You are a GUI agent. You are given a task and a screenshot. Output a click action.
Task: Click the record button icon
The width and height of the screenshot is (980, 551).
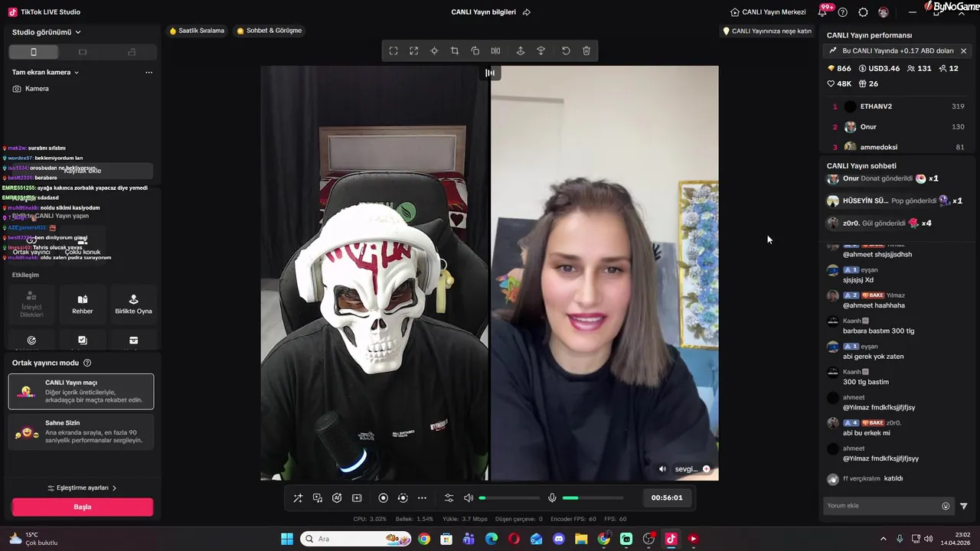point(384,498)
